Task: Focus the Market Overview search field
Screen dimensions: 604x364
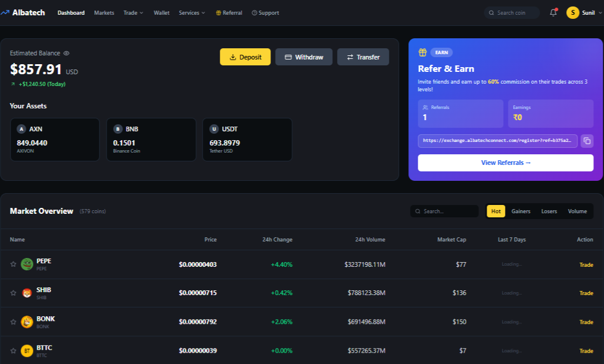Action: [x=444, y=211]
